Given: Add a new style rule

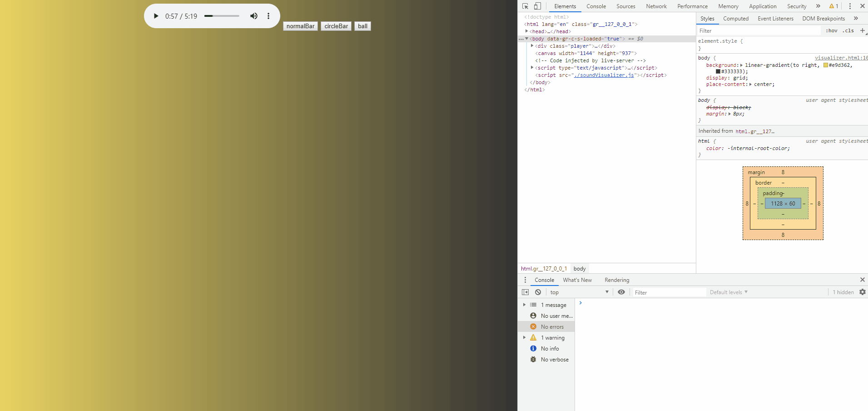Looking at the screenshot, I should [x=863, y=31].
